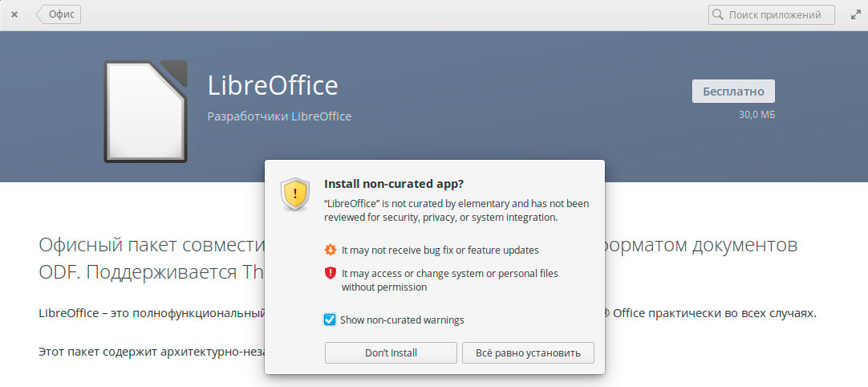
Task: Uncheck Show non-curated warnings checkbox
Action: pos(330,320)
